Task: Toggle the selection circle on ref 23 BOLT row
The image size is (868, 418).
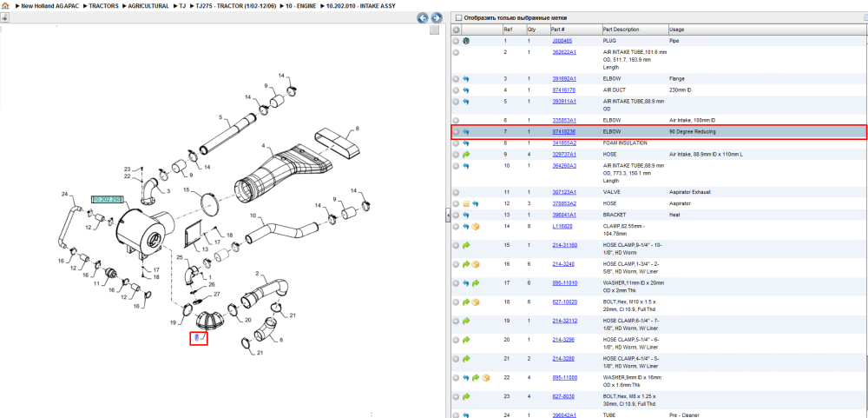Action: pyautogui.click(x=456, y=397)
